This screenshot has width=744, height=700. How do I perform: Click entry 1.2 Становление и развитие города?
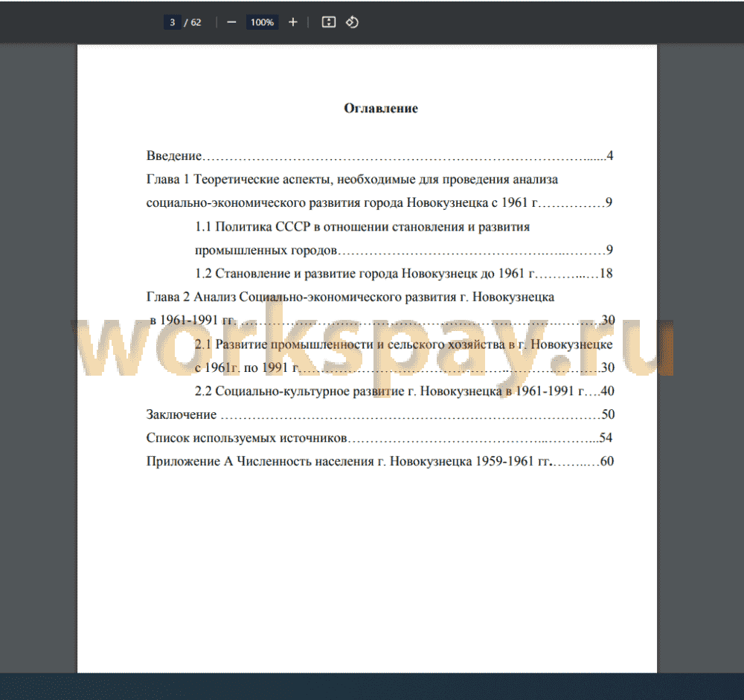(x=404, y=273)
